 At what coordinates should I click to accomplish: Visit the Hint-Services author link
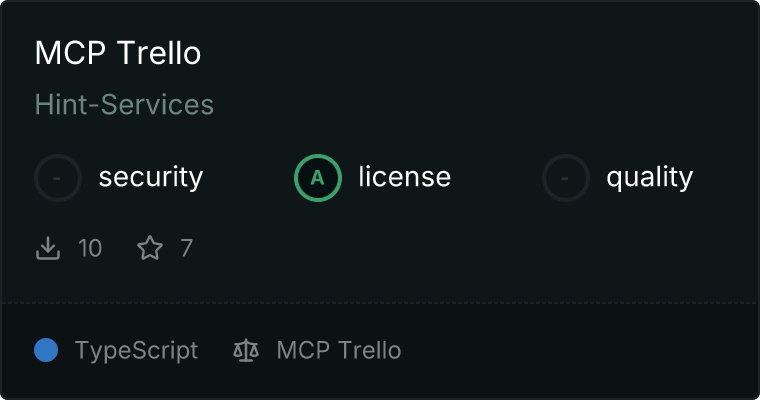[x=124, y=104]
